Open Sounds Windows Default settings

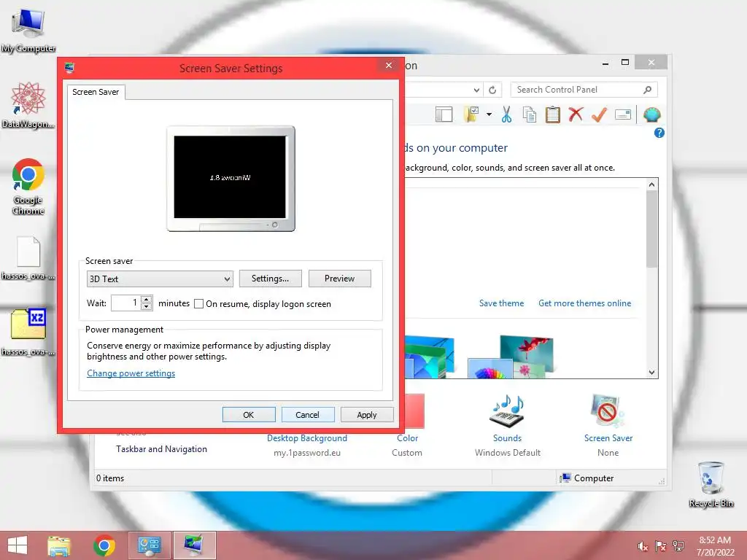click(508, 425)
